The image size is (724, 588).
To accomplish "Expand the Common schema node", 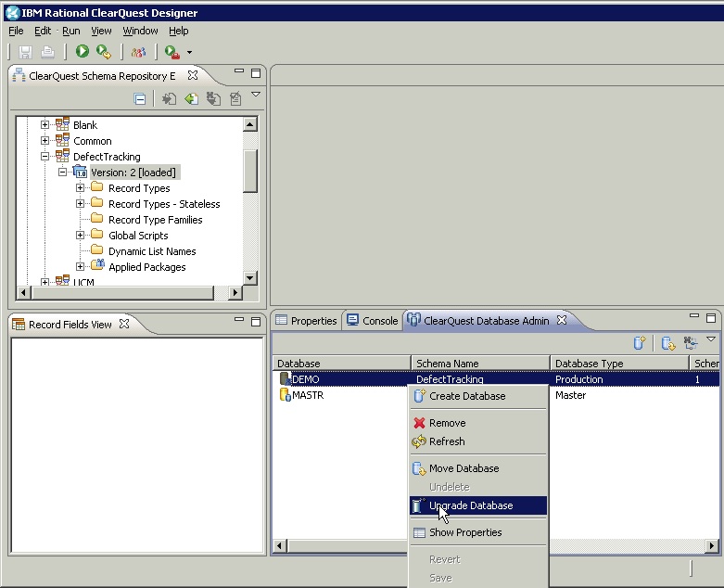I will coord(44,140).
